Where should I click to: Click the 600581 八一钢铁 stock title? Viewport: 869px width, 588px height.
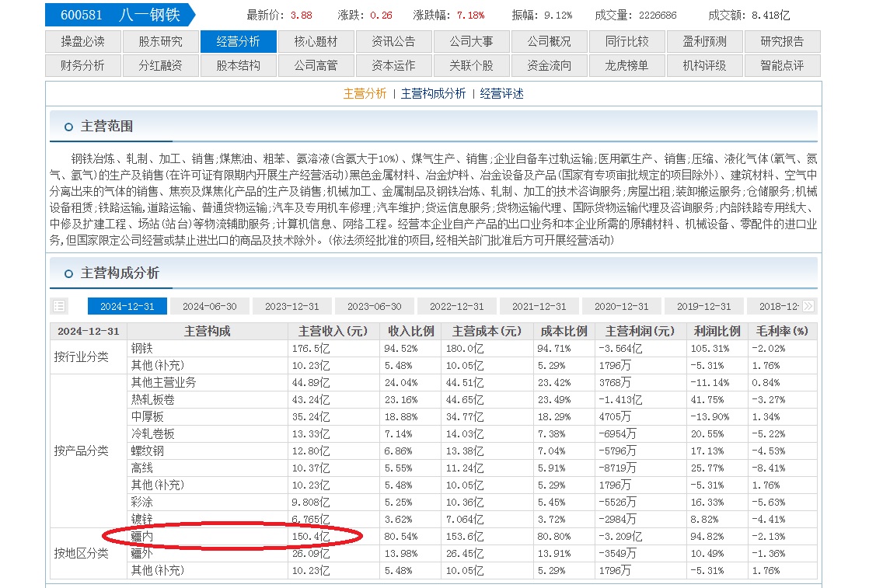pyautogui.click(x=120, y=15)
